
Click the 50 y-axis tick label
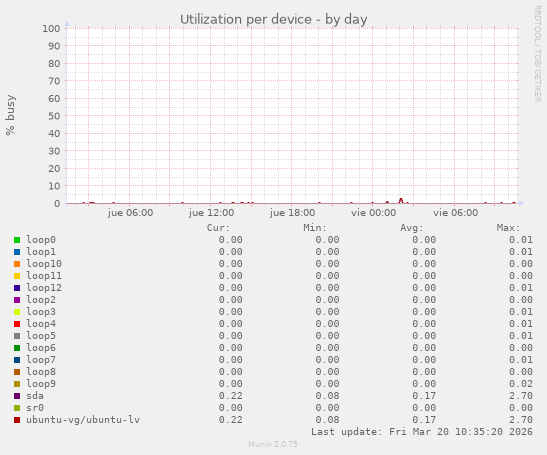tap(54, 116)
